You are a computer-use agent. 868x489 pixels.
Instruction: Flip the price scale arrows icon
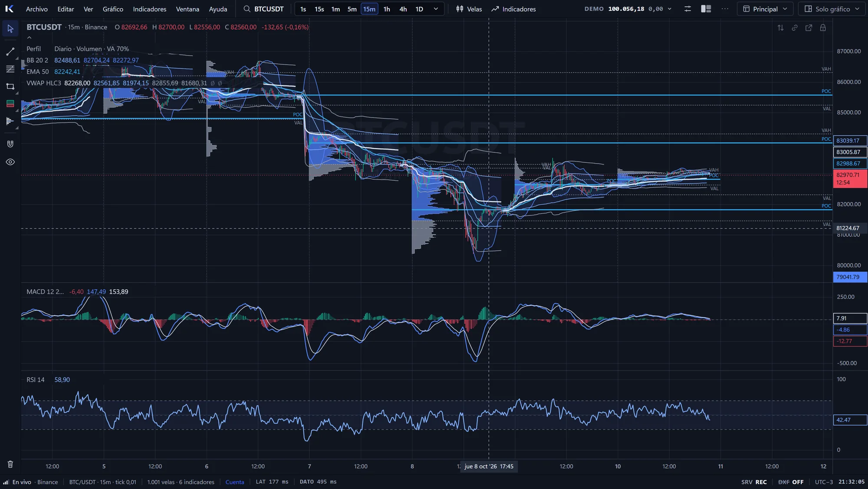click(780, 28)
